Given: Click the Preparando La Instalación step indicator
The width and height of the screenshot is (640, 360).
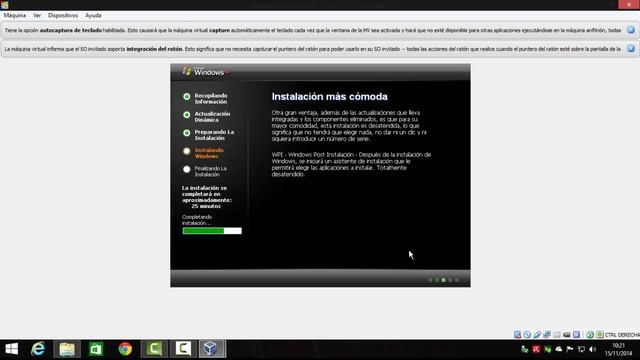Looking at the screenshot, I should click(x=187, y=133).
